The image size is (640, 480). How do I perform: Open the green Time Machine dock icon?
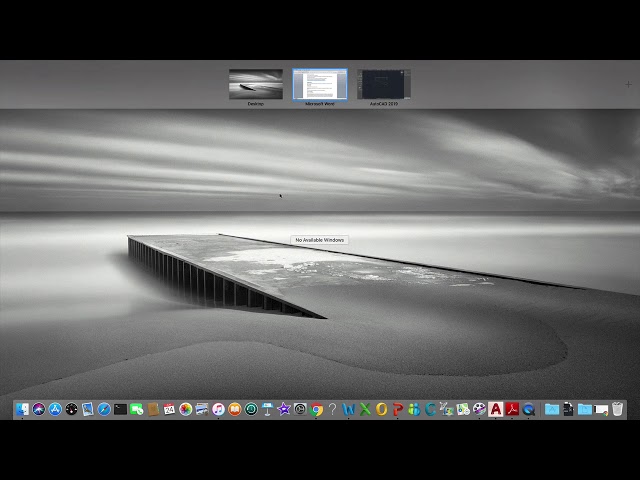pos(251,409)
